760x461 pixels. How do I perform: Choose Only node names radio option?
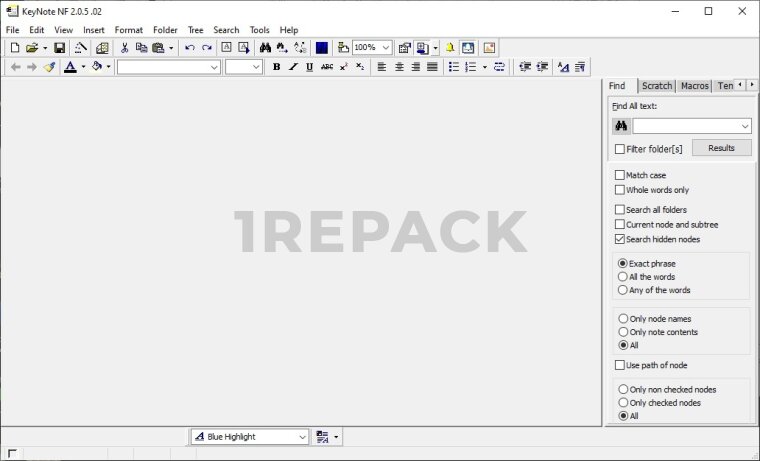(x=623, y=319)
